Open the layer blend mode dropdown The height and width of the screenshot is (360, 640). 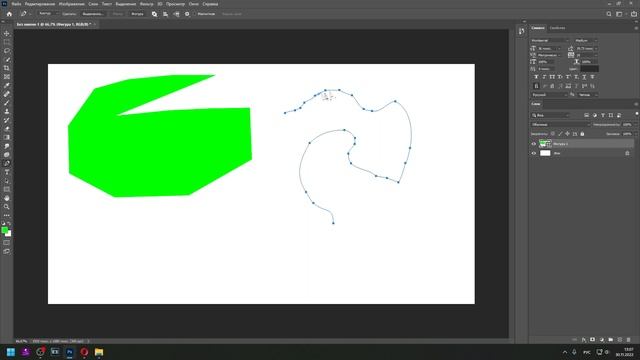click(x=560, y=124)
